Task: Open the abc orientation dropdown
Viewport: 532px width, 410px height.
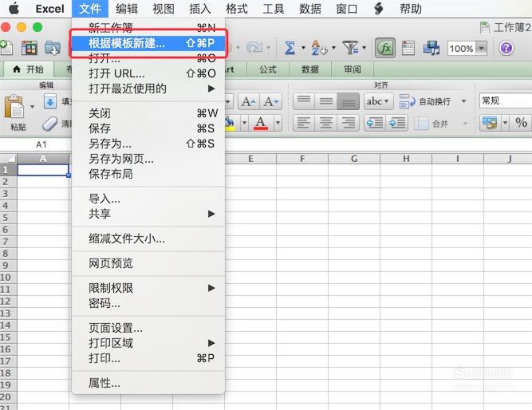Action: [x=378, y=101]
